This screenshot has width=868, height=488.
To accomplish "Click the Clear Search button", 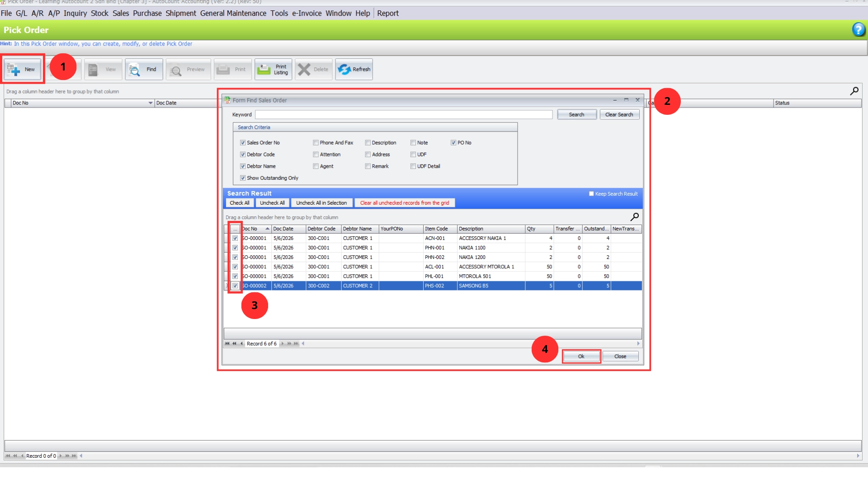I will coord(619,114).
